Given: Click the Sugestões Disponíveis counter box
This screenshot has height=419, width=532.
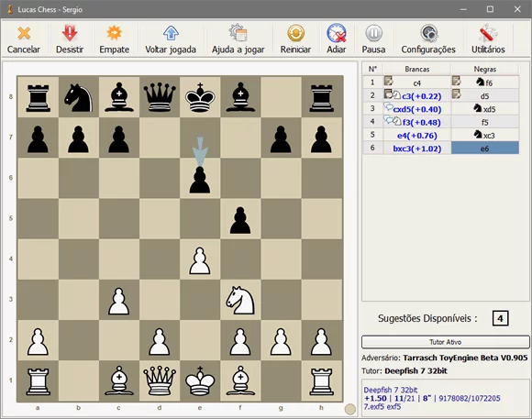Looking at the screenshot, I should [500, 318].
